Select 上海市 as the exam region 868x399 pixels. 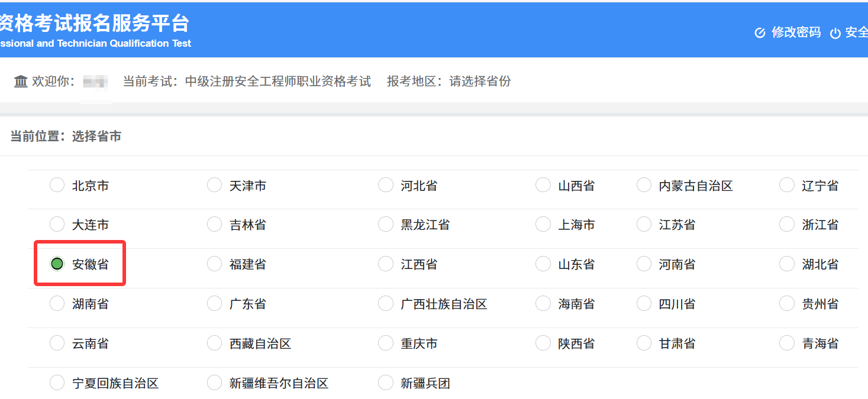pyautogui.click(x=543, y=224)
